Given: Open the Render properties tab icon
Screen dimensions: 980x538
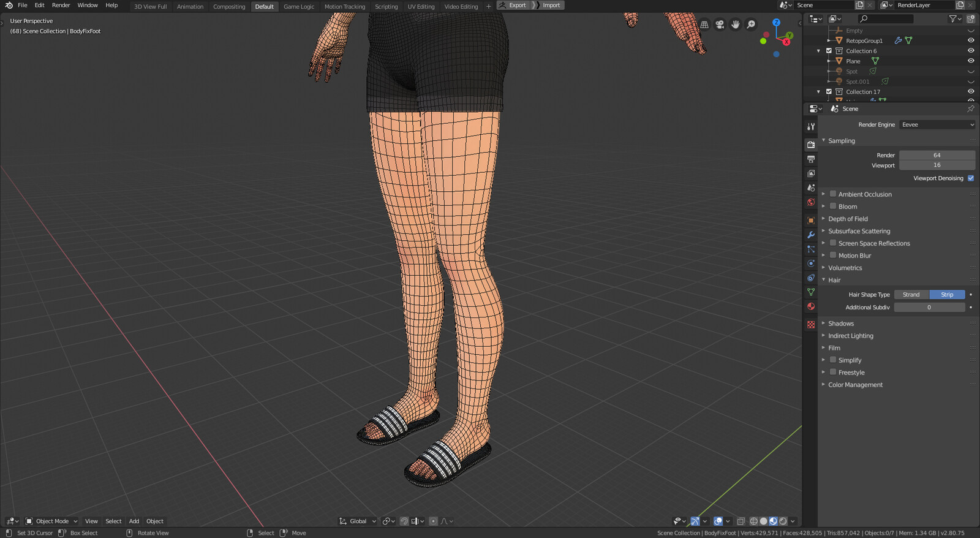Looking at the screenshot, I should [x=811, y=145].
